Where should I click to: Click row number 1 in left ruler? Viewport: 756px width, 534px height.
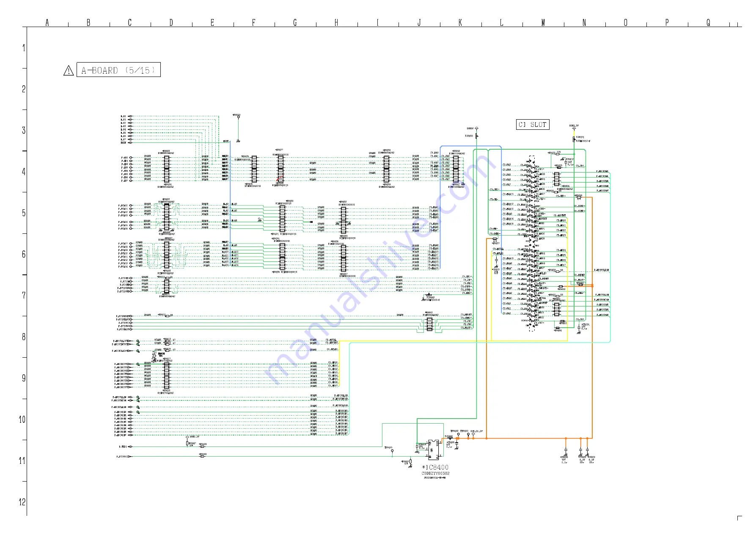[24, 48]
